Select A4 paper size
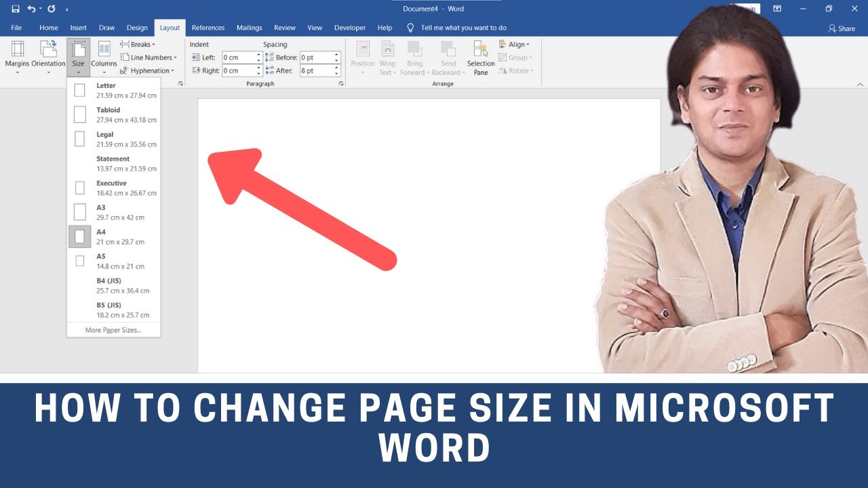Image resolution: width=868 pixels, height=488 pixels. tap(114, 237)
